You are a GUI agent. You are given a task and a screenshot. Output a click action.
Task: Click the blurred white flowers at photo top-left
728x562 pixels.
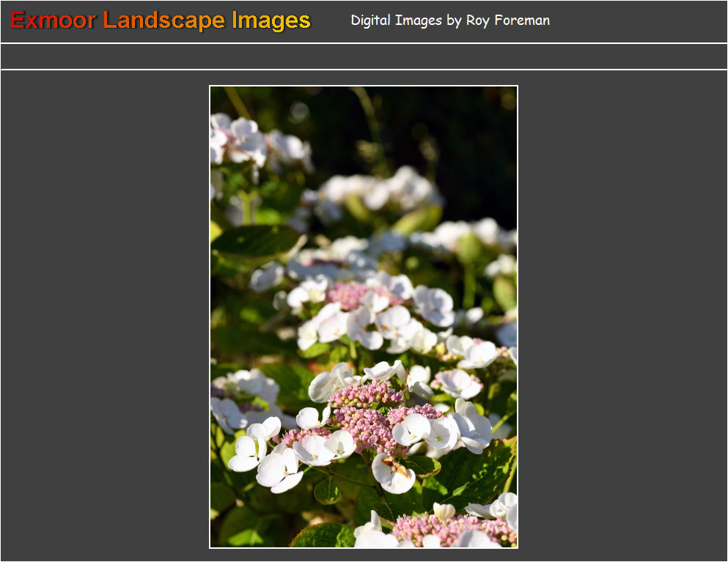[x=242, y=139]
